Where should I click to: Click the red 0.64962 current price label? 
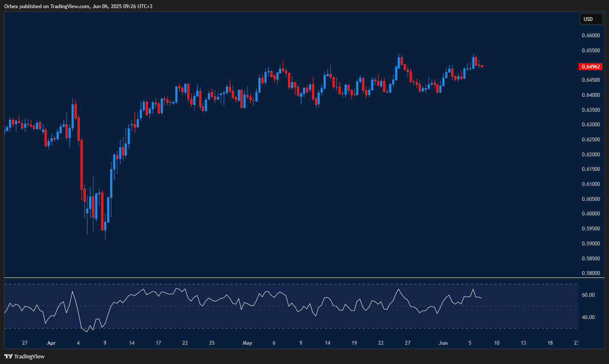(591, 67)
